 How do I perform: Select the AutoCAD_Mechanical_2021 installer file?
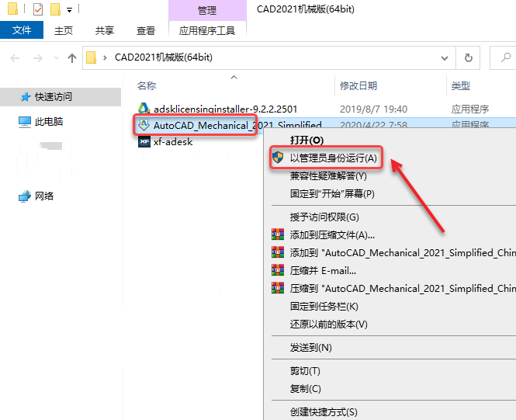tap(237, 125)
